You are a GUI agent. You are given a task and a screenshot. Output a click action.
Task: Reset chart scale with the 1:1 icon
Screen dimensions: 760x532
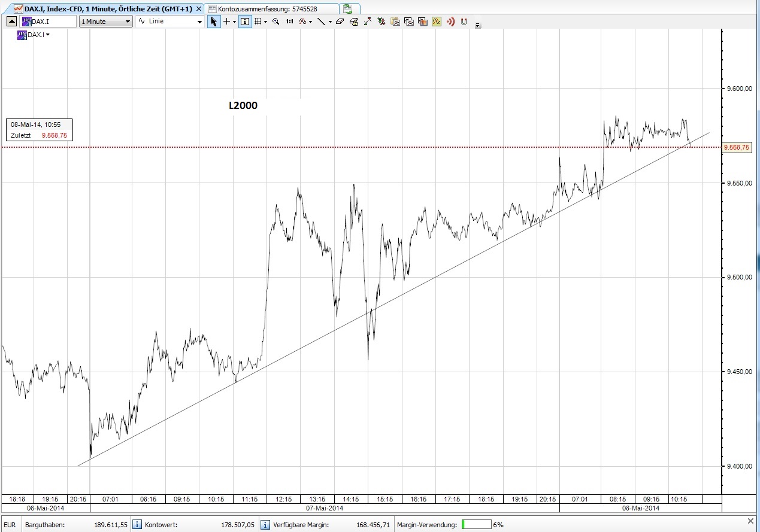click(x=289, y=22)
